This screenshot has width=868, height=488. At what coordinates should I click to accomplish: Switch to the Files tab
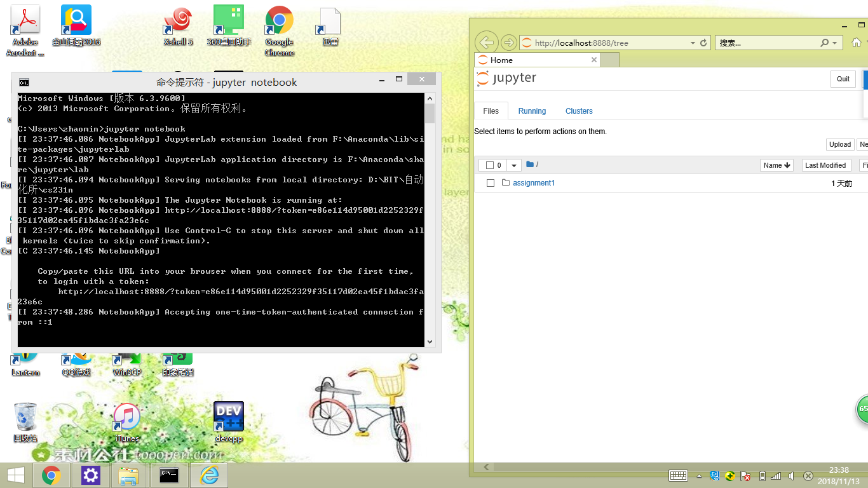click(491, 111)
